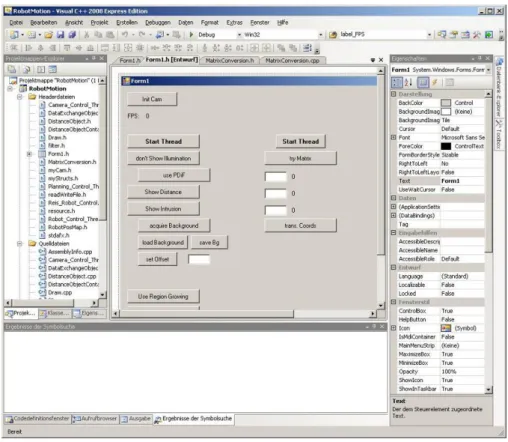Toggle Categorized view in Eigenschaften panel
508x442 pixels.
tap(397, 82)
